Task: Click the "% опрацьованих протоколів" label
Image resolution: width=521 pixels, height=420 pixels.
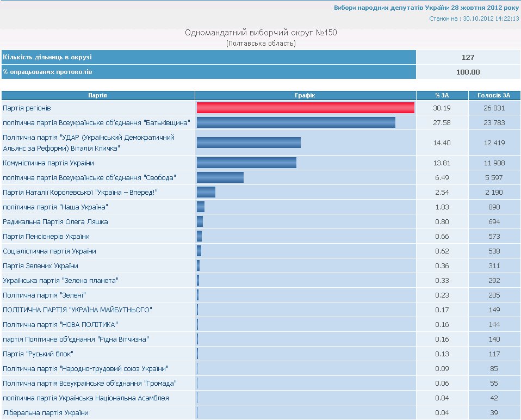Action: pos(47,72)
